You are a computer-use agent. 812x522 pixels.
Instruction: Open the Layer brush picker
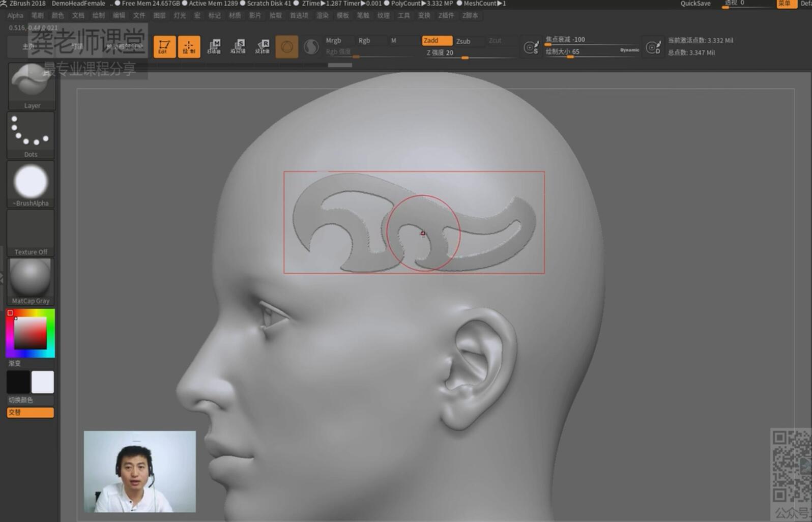coord(32,85)
